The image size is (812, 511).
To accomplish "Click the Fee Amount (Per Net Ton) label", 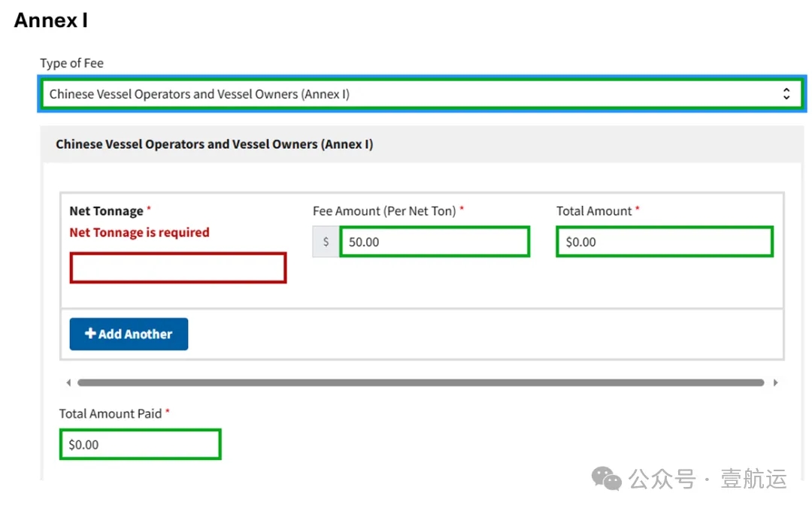I will pyautogui.click(x=384, y=211).
